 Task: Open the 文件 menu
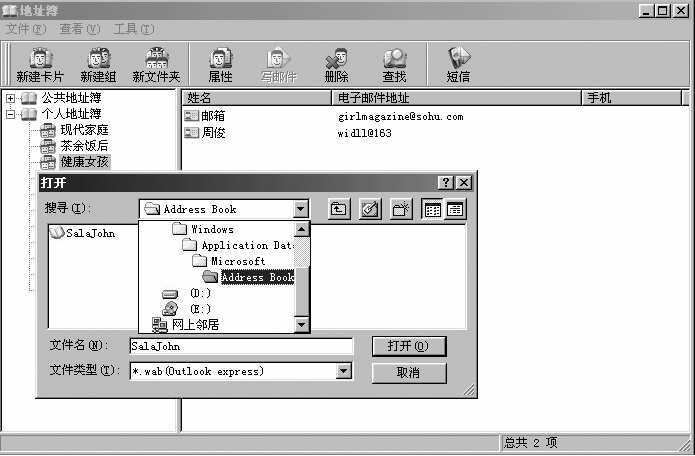tap(24, 29)
